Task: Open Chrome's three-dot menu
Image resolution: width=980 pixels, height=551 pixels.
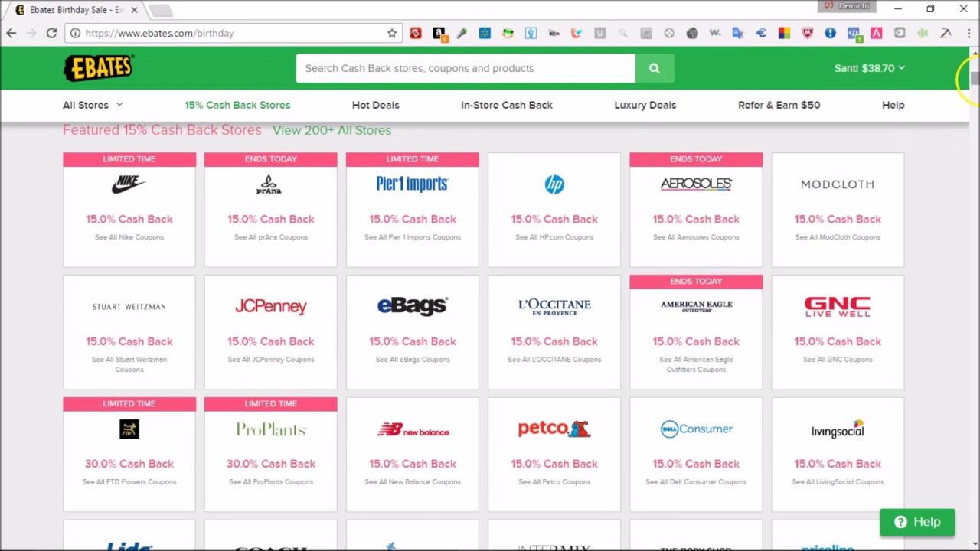Action: point(969,33)
